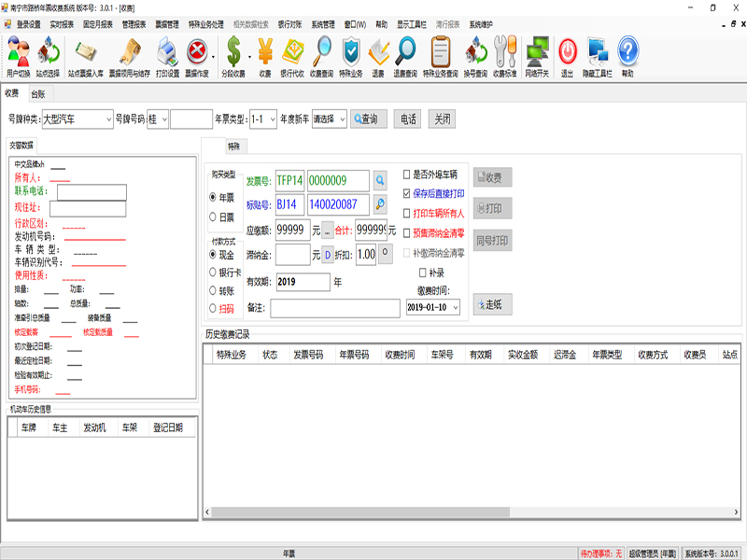Uncheck 保存后直接打印 checkbox
Screen dimensions: 747x560
(x=406, y=193)
